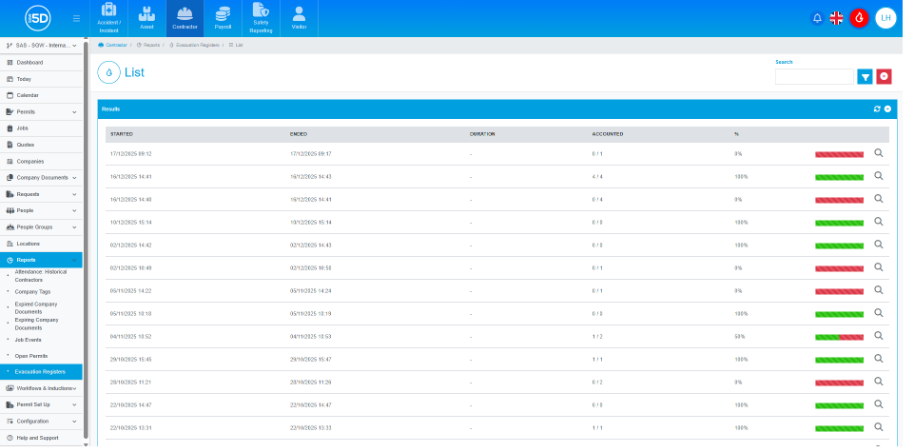Open the LH user profile avatar
Image resolution: width=903 pixels, height=447 pixels.
885,18
